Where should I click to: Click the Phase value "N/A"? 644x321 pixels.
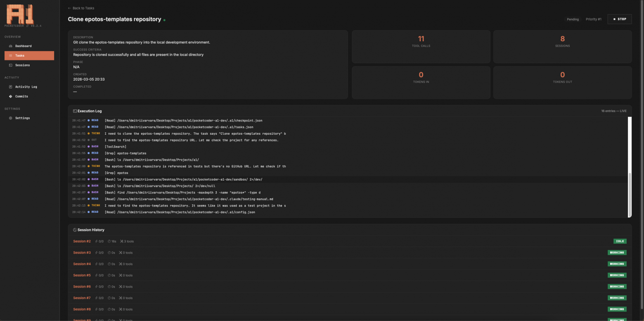pyautogui.click(x=76, y=67)
